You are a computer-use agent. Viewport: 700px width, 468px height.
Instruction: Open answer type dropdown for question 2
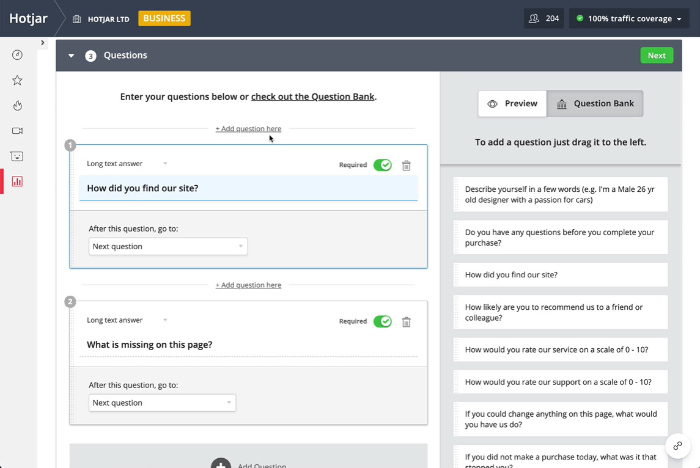(127, 320)
